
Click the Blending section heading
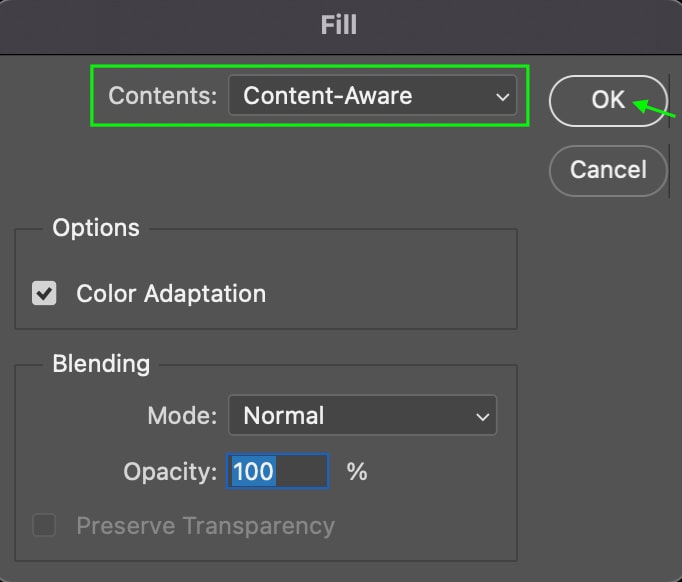pyautogui.click(x=101, y=364)
